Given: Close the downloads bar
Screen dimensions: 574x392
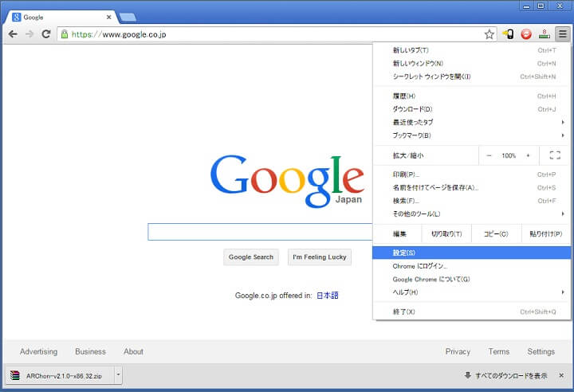Looking at the screenshot, I should click(561, 375).
